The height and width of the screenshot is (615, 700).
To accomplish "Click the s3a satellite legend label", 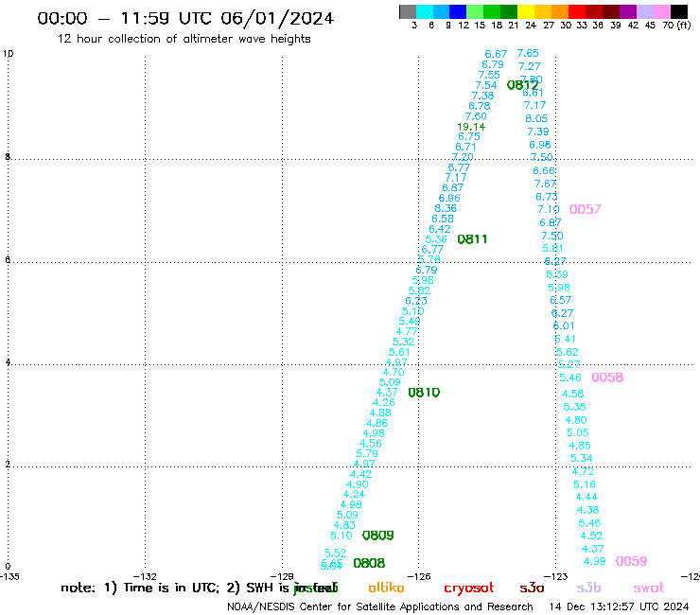I will pos(532,588).
